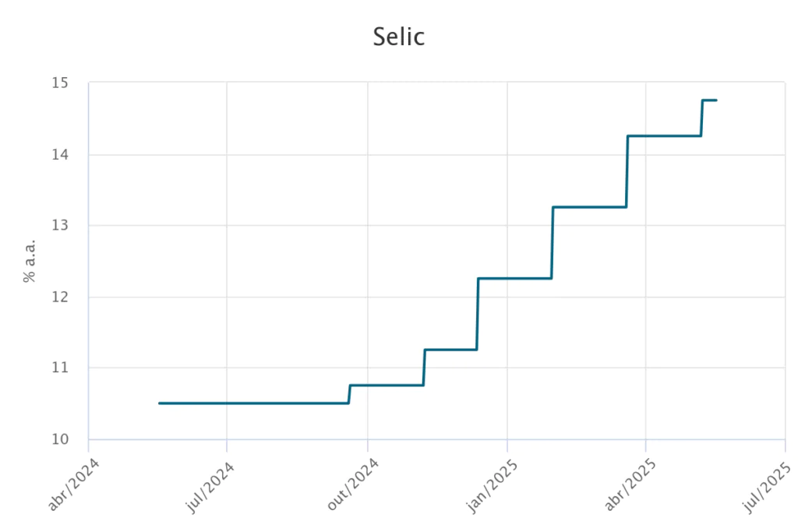The width and height of the screenshot is (798, 532).
Task: Click the "% a.a." y-axis label
Action: click(x=30, y=260)
